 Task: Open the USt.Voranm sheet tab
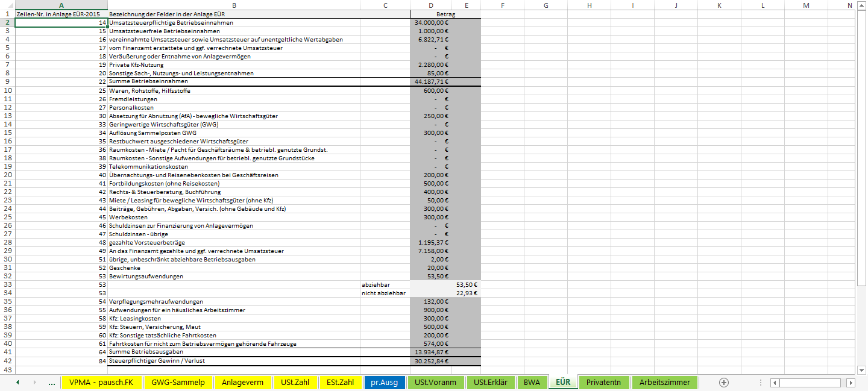click(x=436, y=383)
